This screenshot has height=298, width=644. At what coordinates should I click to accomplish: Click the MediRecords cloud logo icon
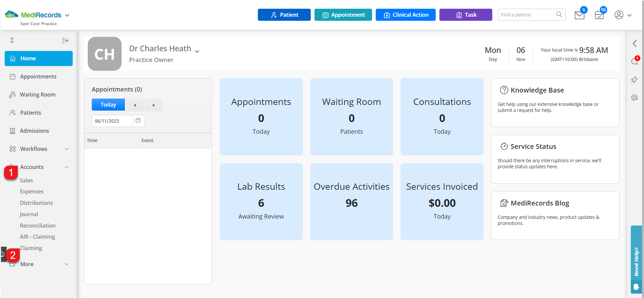(12, 14)
